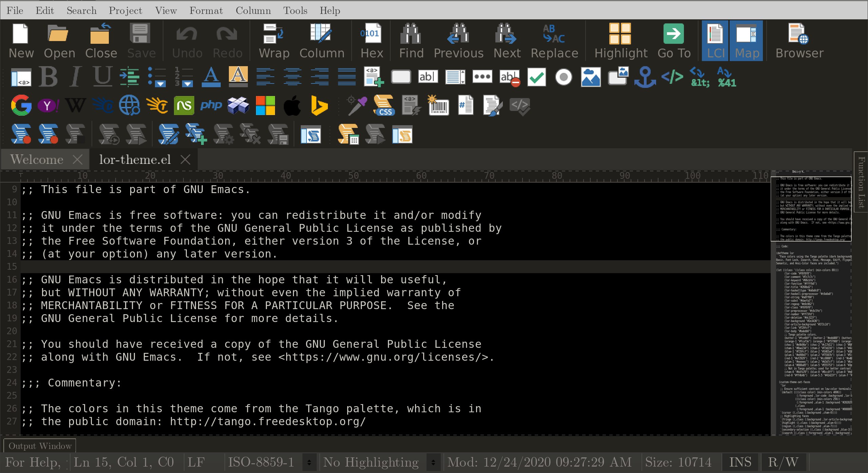Open the php reference lookup
Screen dimensions: 868x473
[211, 105]
